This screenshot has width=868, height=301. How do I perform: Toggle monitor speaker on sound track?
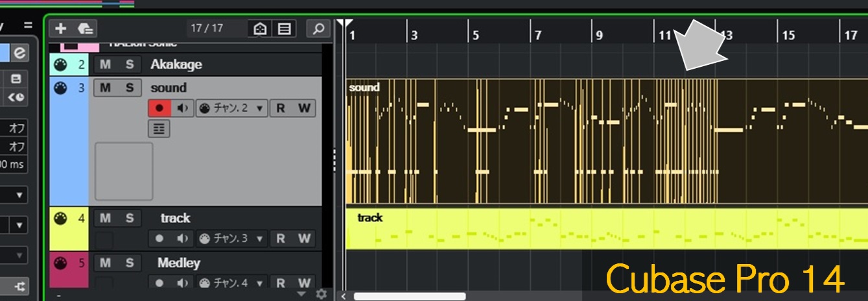(x=182, y=108)
